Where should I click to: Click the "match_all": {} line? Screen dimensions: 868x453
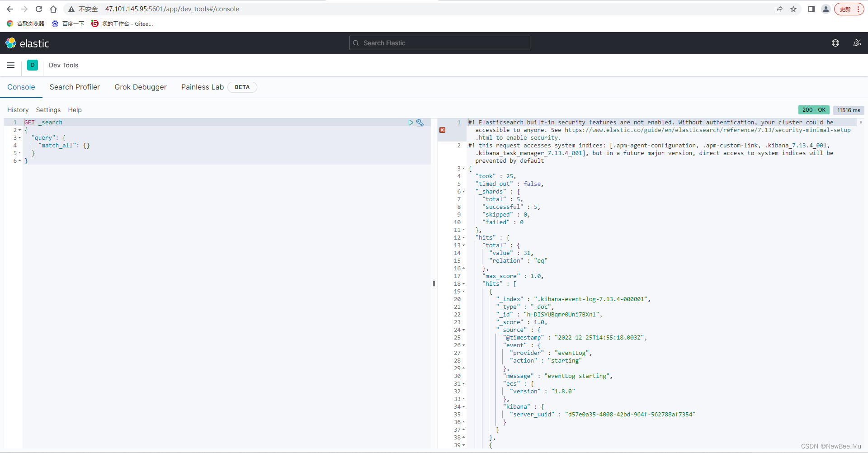tap(64, 146)
